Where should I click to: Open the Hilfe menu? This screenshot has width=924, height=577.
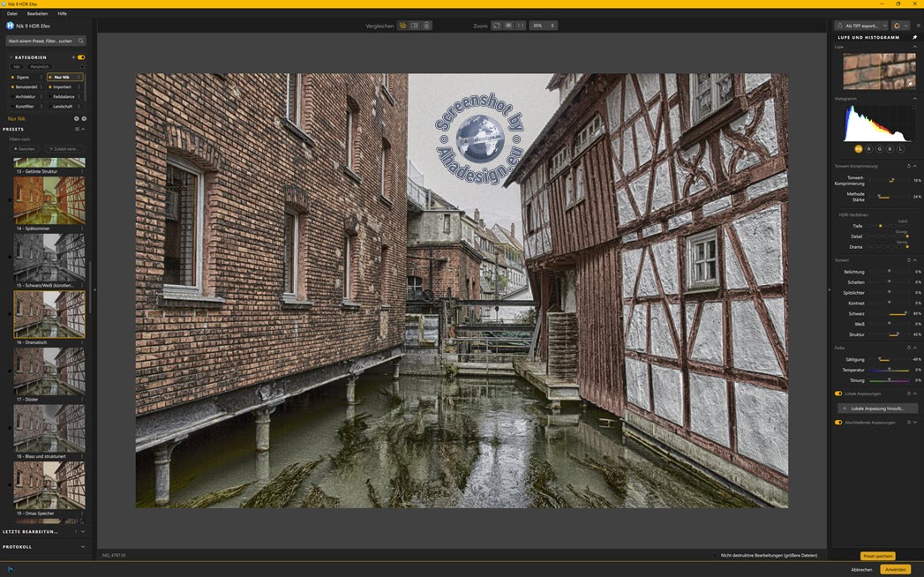[x=62, y=13]
